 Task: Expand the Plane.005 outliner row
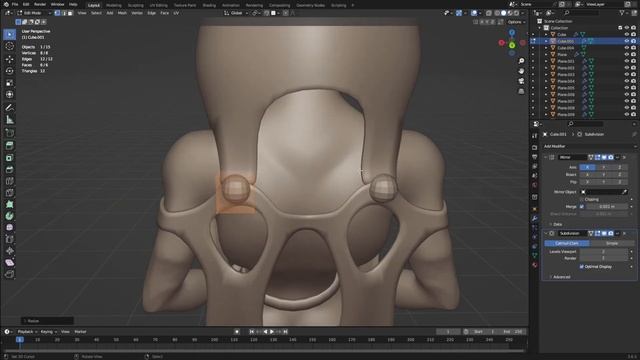[x=546, y=88]
